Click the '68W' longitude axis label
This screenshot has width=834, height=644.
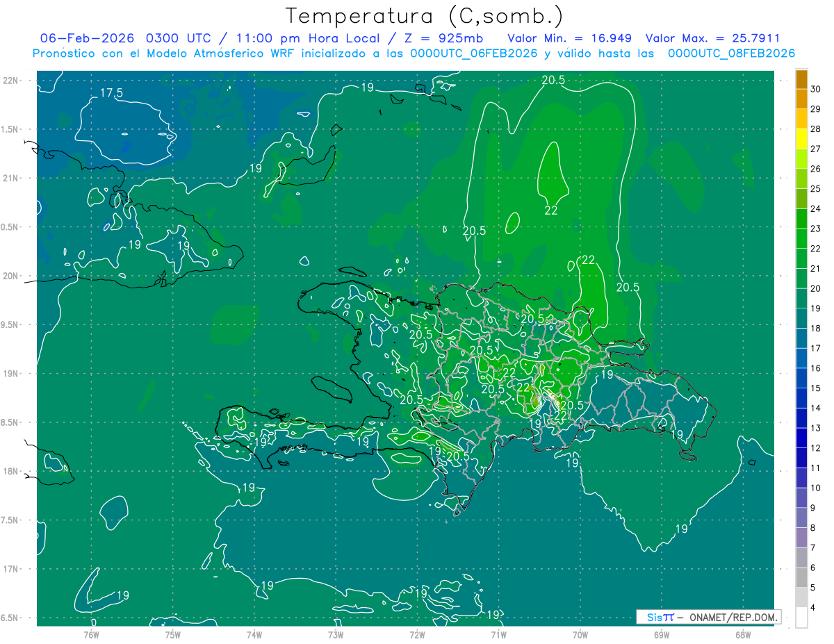tap(742, 634)
